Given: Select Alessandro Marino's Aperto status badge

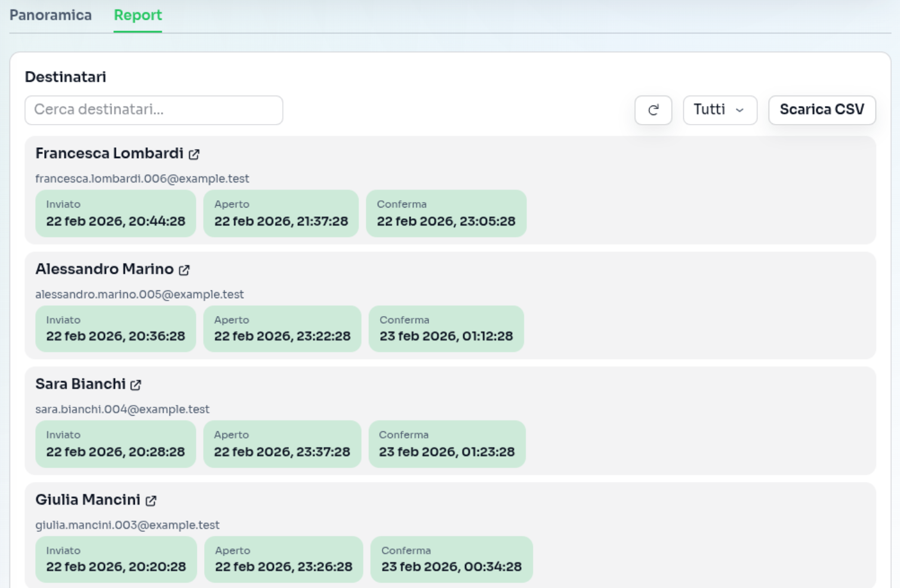Looking at the screenshot, I should pyautogui.click(x=282, y=329).
